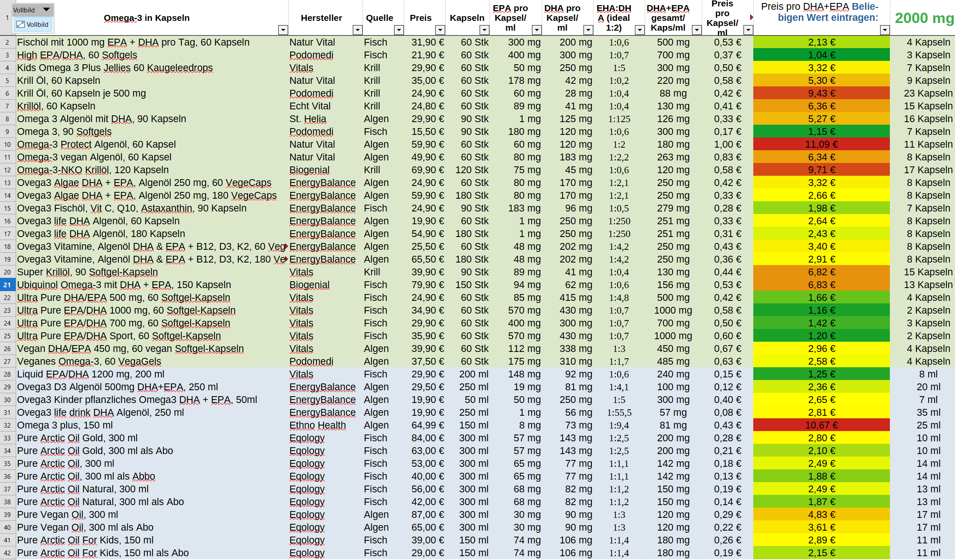Select the '0,08 €' price per ml cell
Image resolution: width=955 pixels, height=560 pixels.
click(728, 412)
